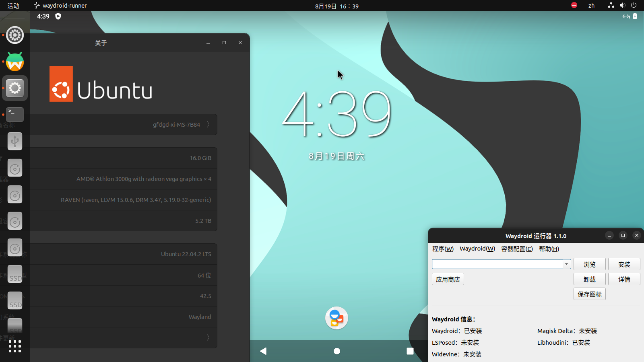Viewport: 644px width, 362px height.
Task: Click 安装 install button
Action: coord(624,264)
